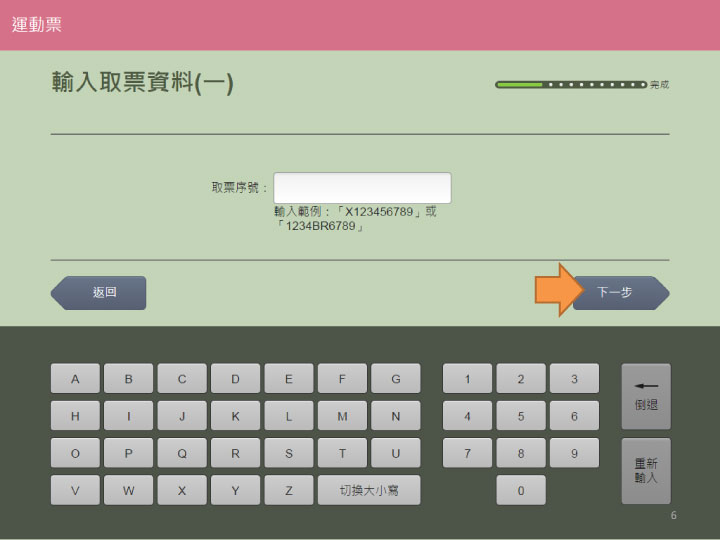Tap the number 6 key

tap(574, 416)
